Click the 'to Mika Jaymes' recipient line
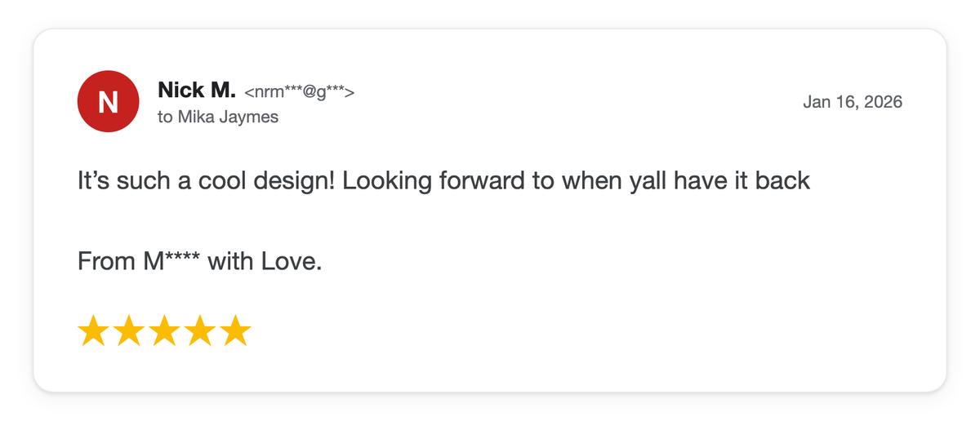This screenshot has height=430, width=980. [218, 117]
